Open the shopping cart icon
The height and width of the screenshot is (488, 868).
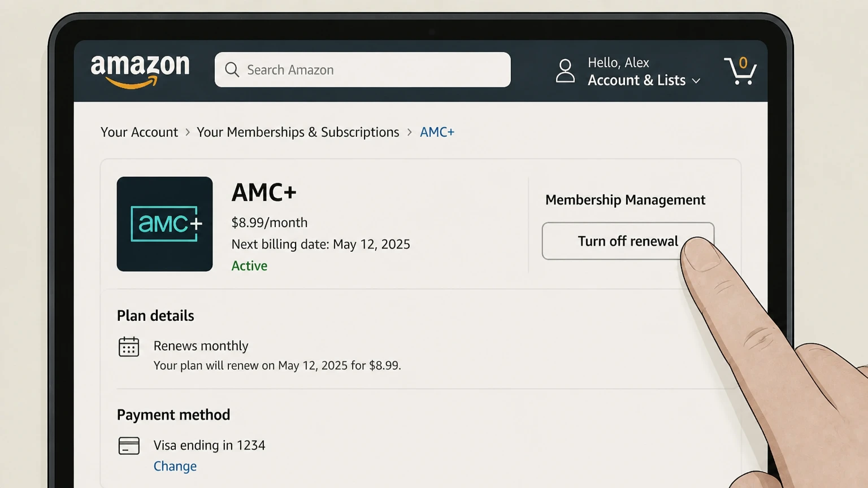(x=740, y=71)
